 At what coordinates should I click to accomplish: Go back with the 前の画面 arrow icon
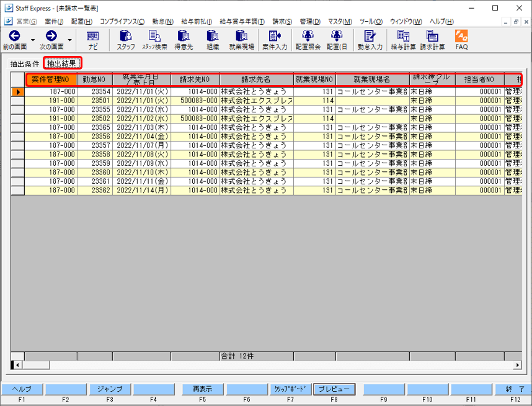pos(15,36)
